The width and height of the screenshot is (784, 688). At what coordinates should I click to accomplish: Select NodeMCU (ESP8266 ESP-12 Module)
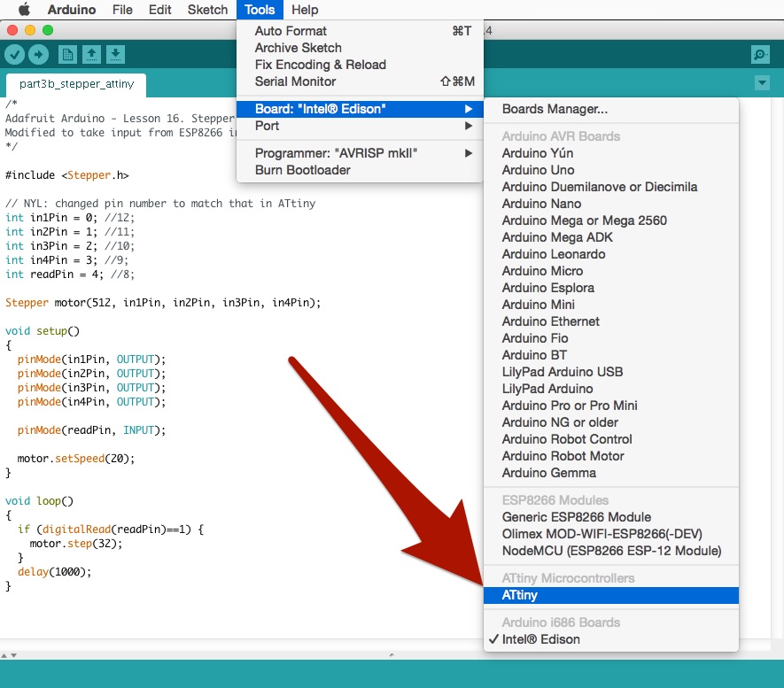point(611,551)
